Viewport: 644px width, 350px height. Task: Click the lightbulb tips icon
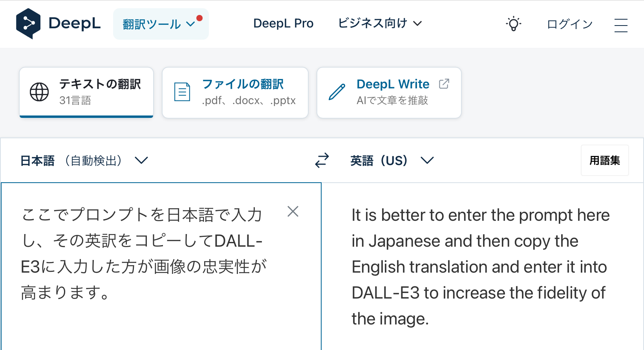pyautogui.click(x=513, y=24)
